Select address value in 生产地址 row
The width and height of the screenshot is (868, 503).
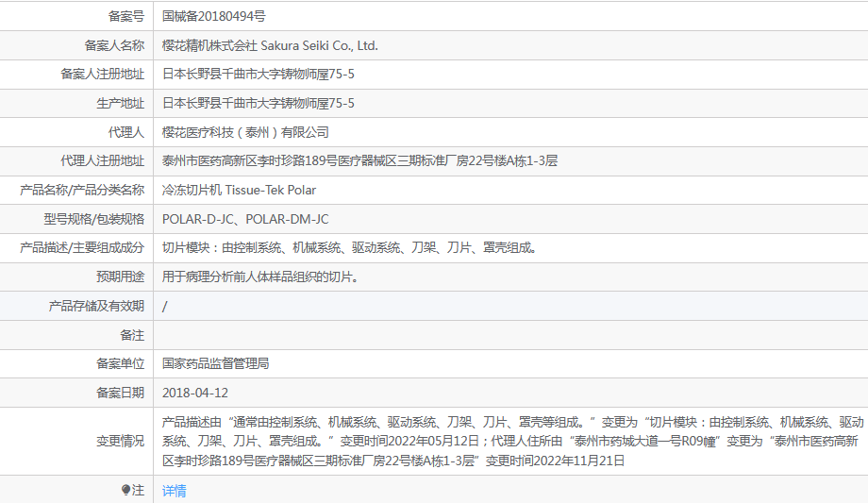click(x=258, y=104)
